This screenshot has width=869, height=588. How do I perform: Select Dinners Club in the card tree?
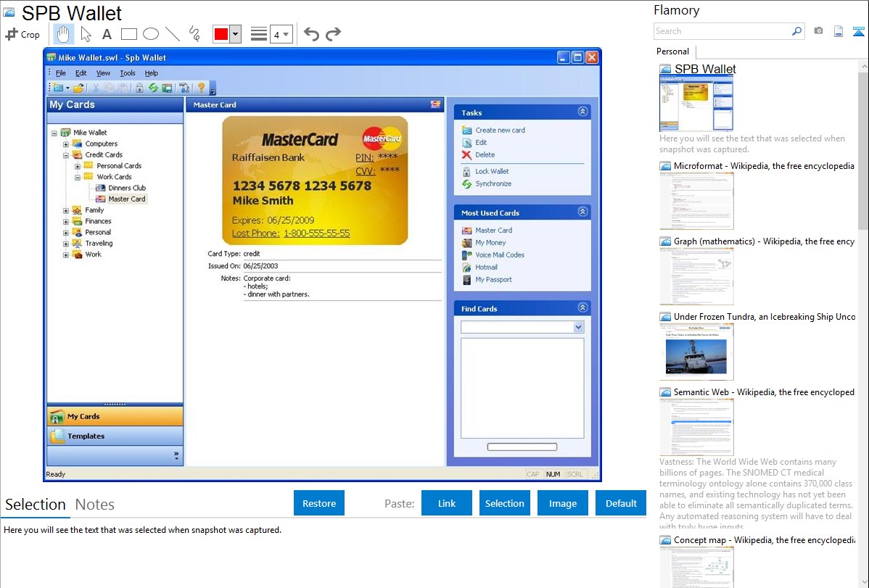click(x=127, y=188)
